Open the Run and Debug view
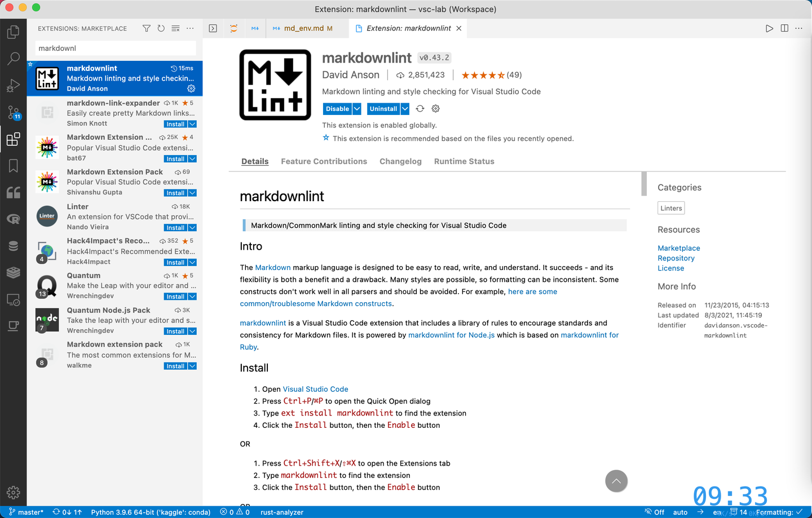Screen dimensions: 812x518 tap(14, 85)
